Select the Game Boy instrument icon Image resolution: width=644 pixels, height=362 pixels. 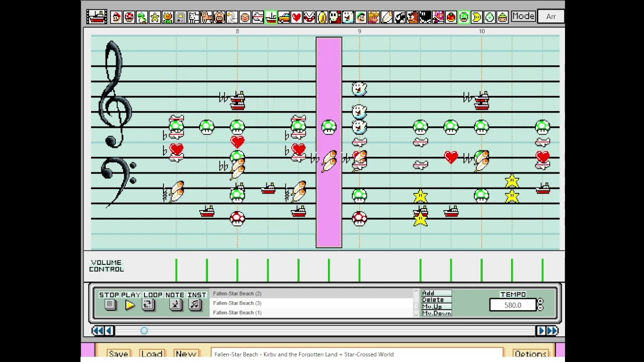coord(181,17)
